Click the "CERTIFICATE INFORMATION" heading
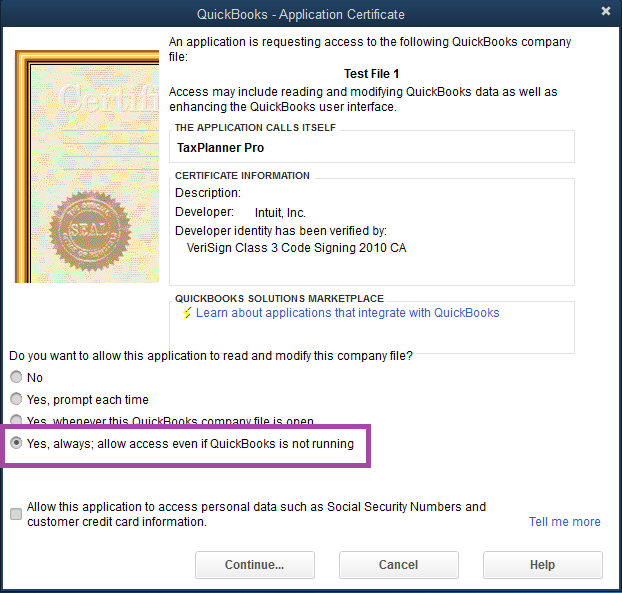This screenshot has width=622, height=593. [242, 176]
